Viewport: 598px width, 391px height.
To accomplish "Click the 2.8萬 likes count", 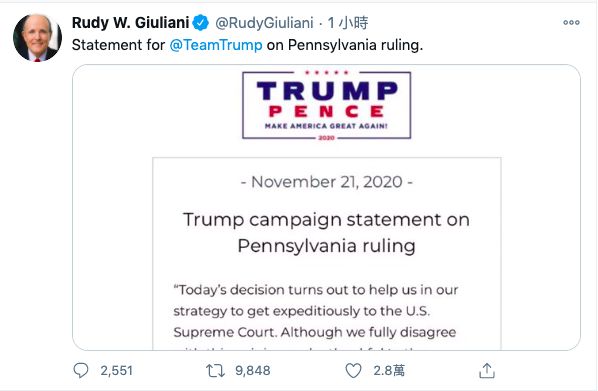I will (389, 370).
